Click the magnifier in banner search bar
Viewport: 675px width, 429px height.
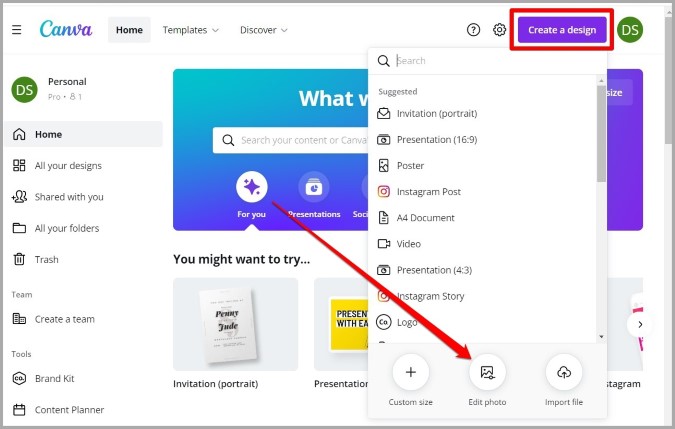click(x=228, y=140)
